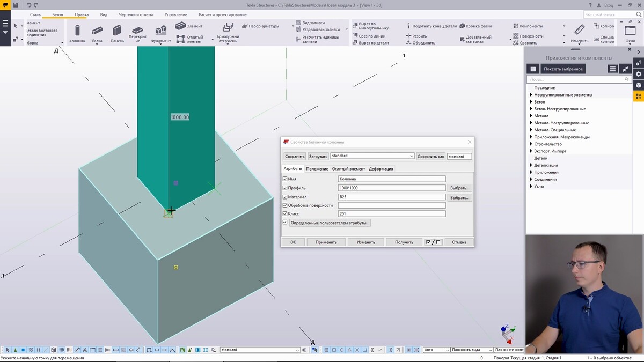
Task: Switch to the Положение tab
Action: (x=317, y=169)
